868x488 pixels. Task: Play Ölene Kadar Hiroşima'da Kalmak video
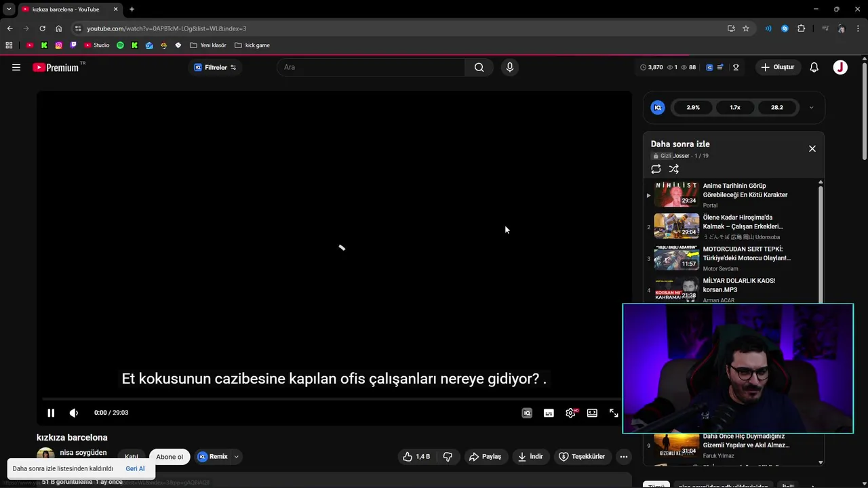pos(732,226)
